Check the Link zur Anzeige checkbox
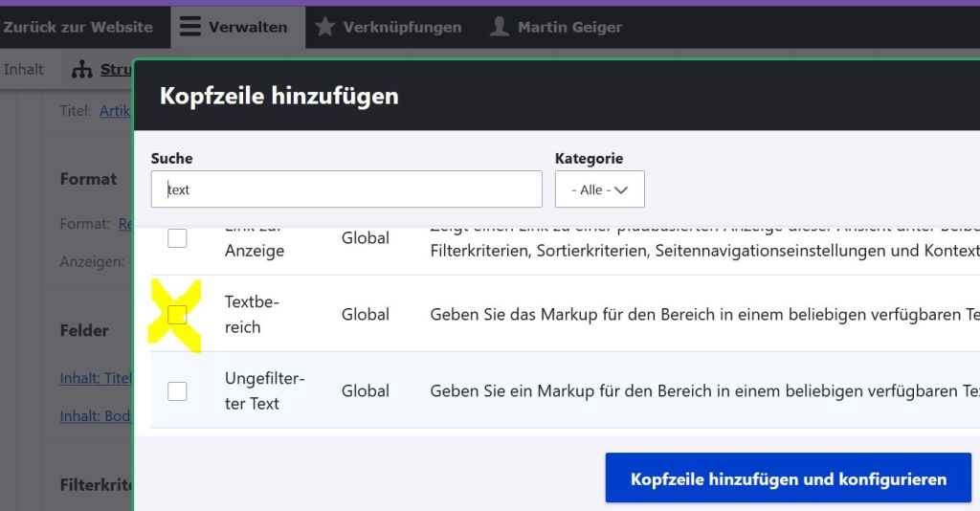980x511 pixels. pos(177,238)
